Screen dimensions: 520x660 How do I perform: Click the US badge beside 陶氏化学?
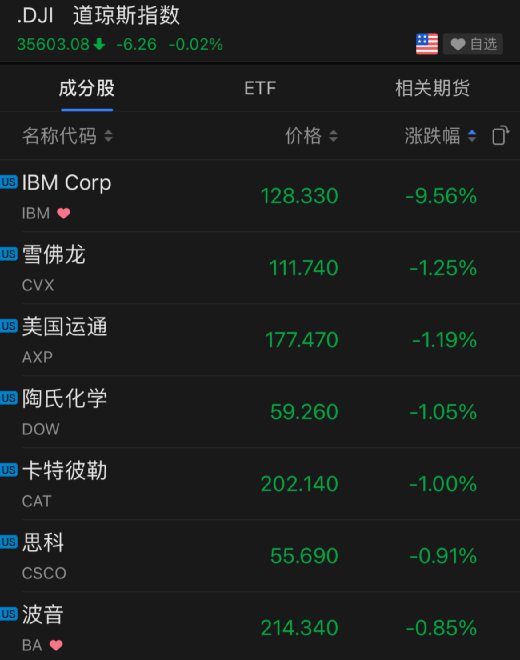pos(8,398)
